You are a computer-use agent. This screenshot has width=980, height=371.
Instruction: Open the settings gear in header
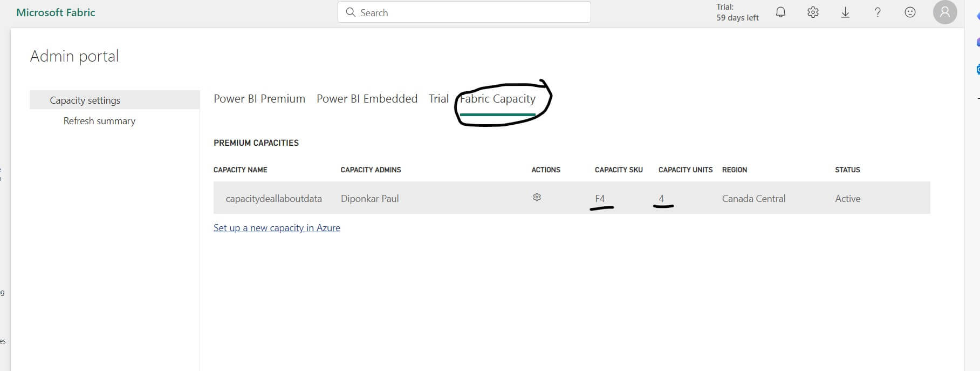pos(813,12)
